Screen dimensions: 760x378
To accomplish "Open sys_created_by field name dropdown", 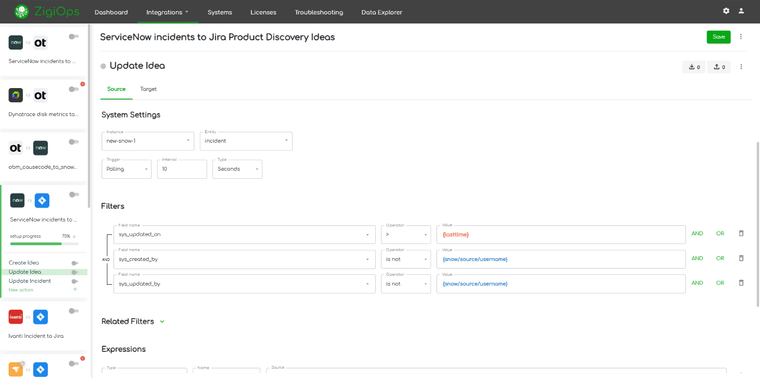I will [244, 259].
